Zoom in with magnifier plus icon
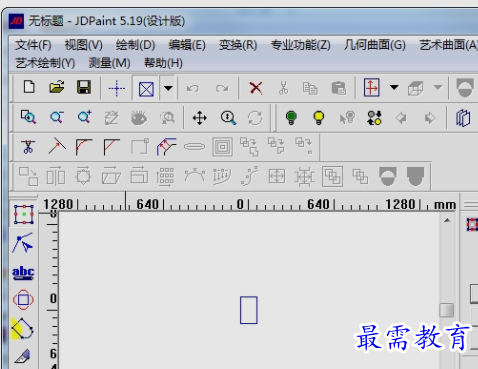Screen dimensions: 478x369 (x=84, y=117)
